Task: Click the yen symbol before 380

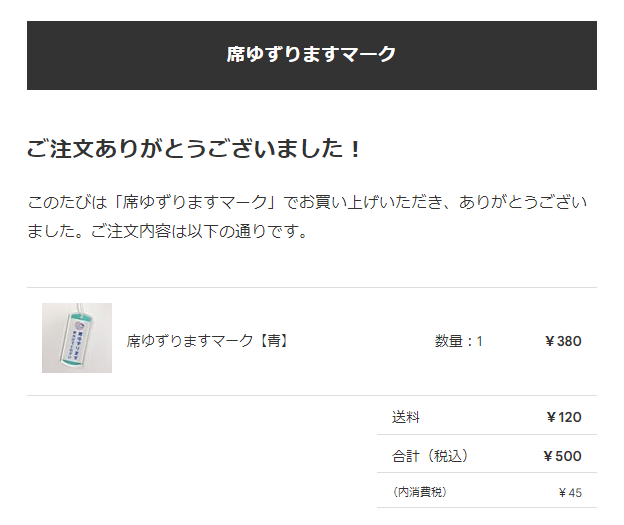Action: click(550, 342)
